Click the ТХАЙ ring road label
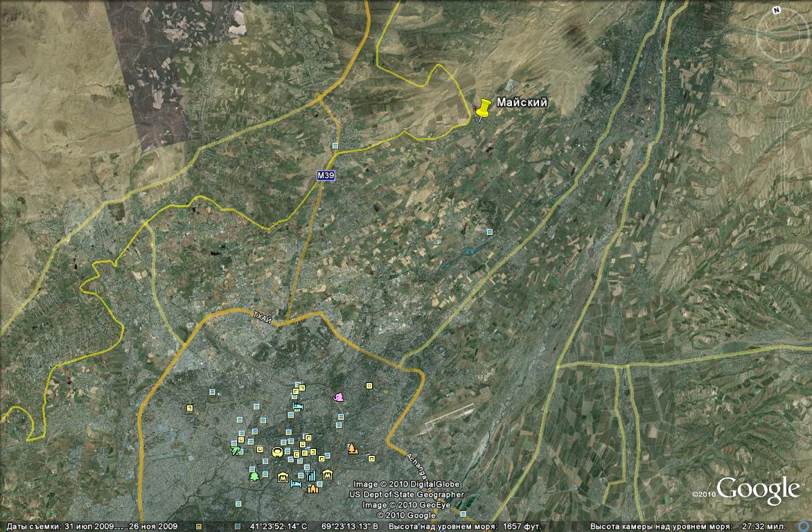This screenshot has height=532, width=812. click(x=263, y=316)
